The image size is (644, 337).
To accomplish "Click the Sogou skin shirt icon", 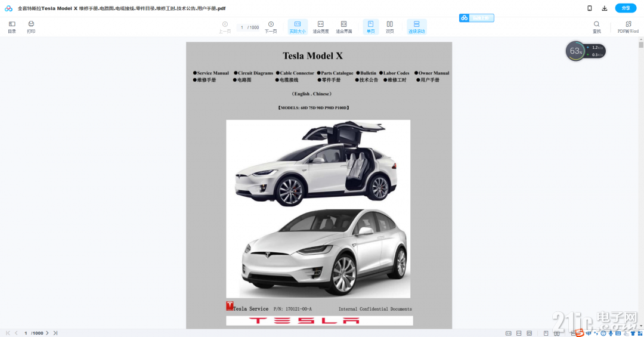I will point(633,333).
